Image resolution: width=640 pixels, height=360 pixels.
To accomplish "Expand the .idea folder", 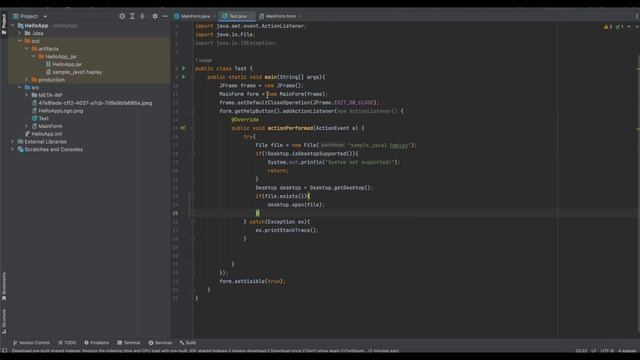I will (20, 33).
